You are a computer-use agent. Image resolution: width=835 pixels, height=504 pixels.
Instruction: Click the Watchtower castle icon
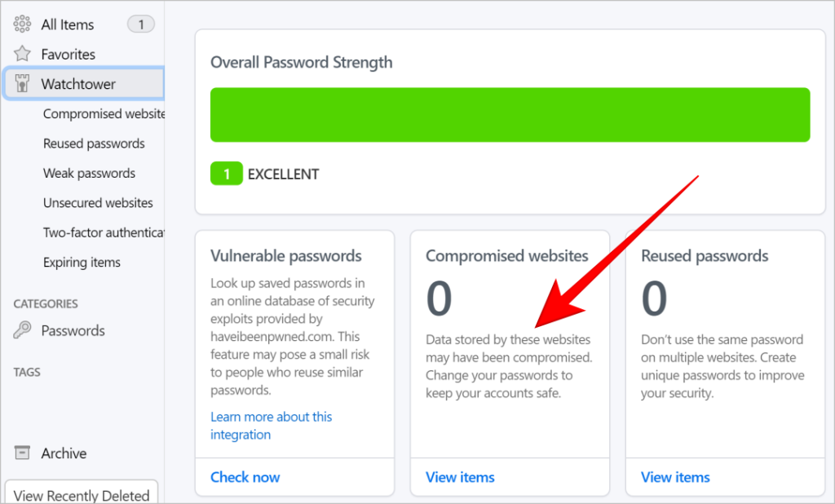tap(23, 84)
